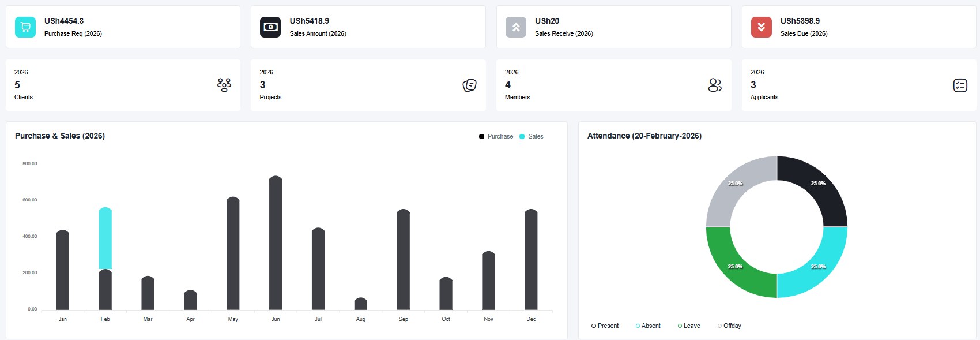
Task: Click the Attendance (20-February-2026) heading
Action: click(x=644, y=136)
